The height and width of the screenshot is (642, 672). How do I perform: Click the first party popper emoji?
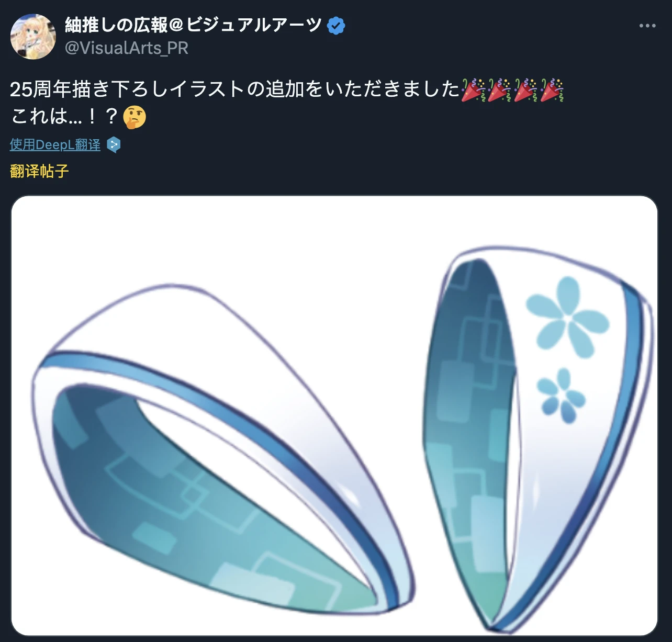[x=474, y=89]
